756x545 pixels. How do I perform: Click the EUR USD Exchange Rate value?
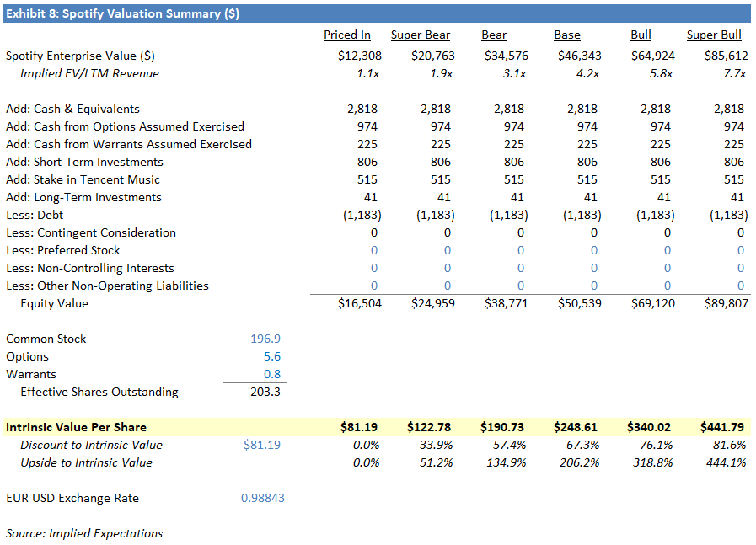[263, 498]
